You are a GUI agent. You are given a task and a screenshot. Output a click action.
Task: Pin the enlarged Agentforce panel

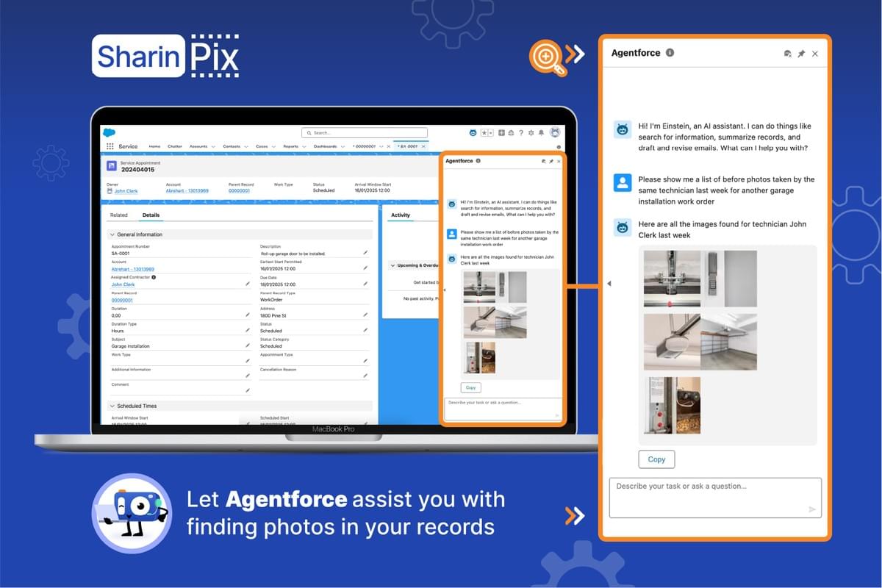point(801,54)
